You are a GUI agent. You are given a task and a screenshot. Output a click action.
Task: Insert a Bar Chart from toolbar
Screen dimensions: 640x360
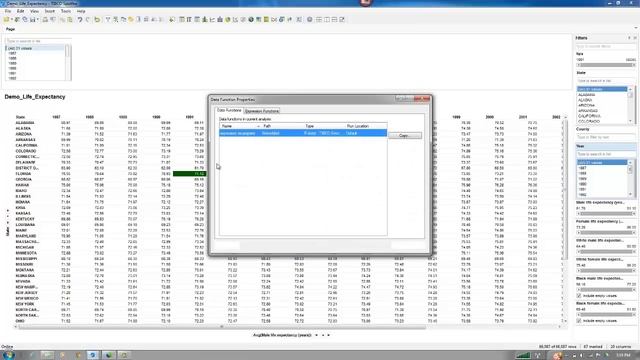tap(205, 19)
